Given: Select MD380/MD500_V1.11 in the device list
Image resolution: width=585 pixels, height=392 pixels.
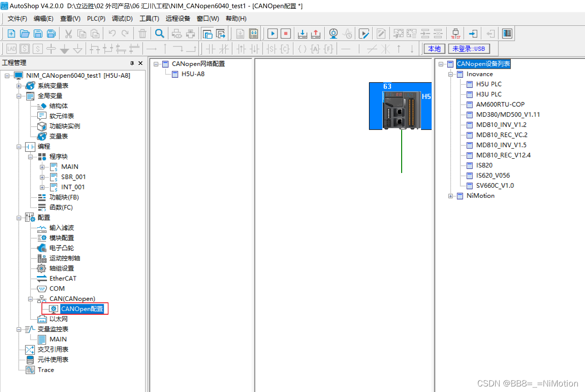Looking at the screenshot, I should click(508, 115).
